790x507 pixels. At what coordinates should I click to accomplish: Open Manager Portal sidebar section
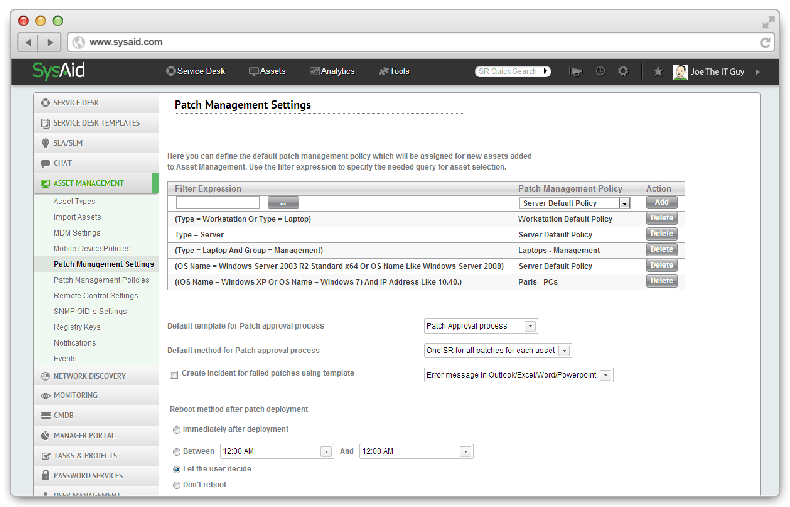97,435
